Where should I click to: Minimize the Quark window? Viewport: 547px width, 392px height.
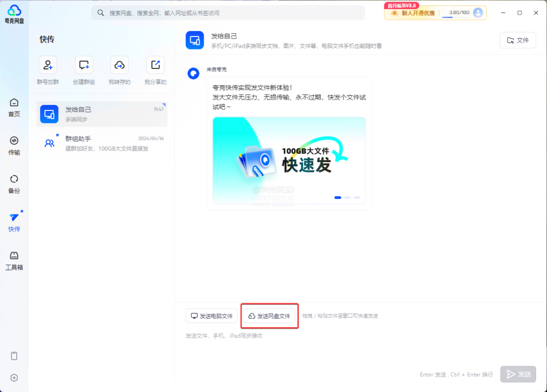[x=503, y=13]
